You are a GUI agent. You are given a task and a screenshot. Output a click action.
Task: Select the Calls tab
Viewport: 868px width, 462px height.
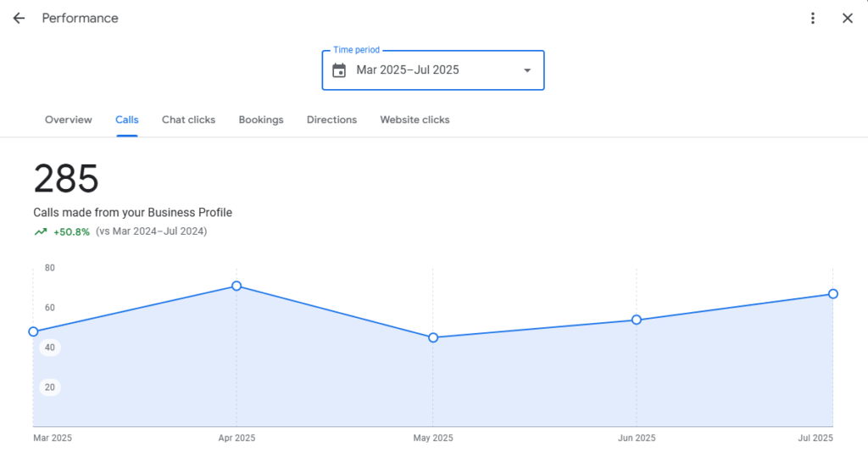click(x=127, y=120)
